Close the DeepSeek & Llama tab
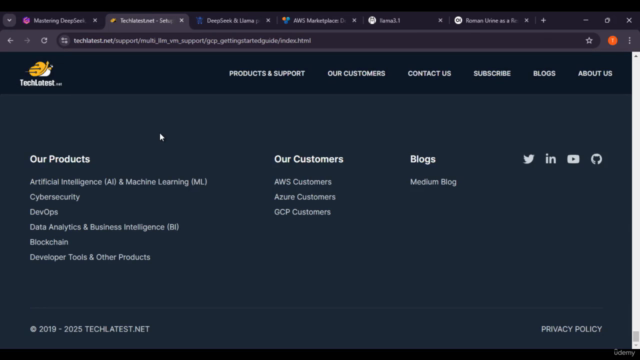Screen dimensions: 640x360 268,20
